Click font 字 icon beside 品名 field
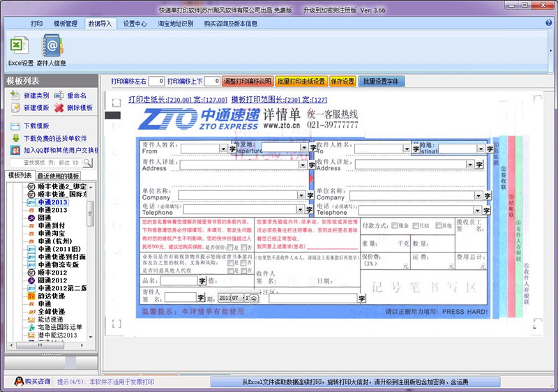Viewport: 558px width, 392px height. click(x=202, y=280)
